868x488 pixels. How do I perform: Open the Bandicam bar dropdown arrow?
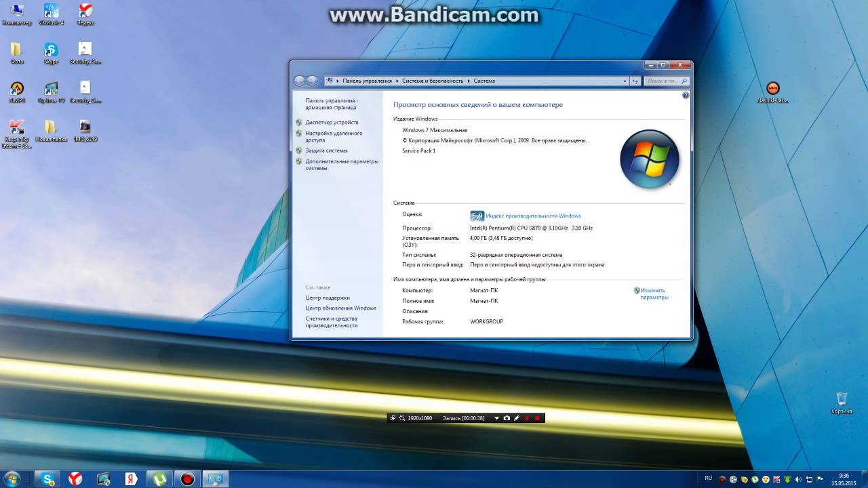(496, 418)
